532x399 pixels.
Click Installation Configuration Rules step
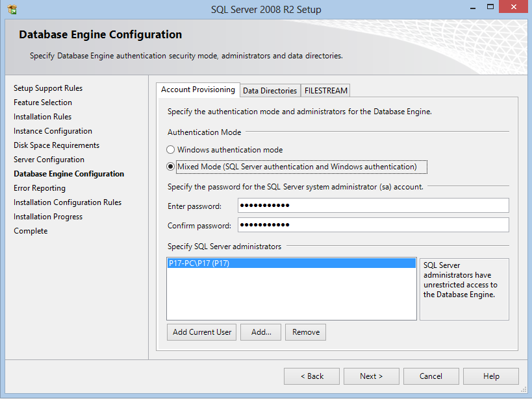[68, 202]
